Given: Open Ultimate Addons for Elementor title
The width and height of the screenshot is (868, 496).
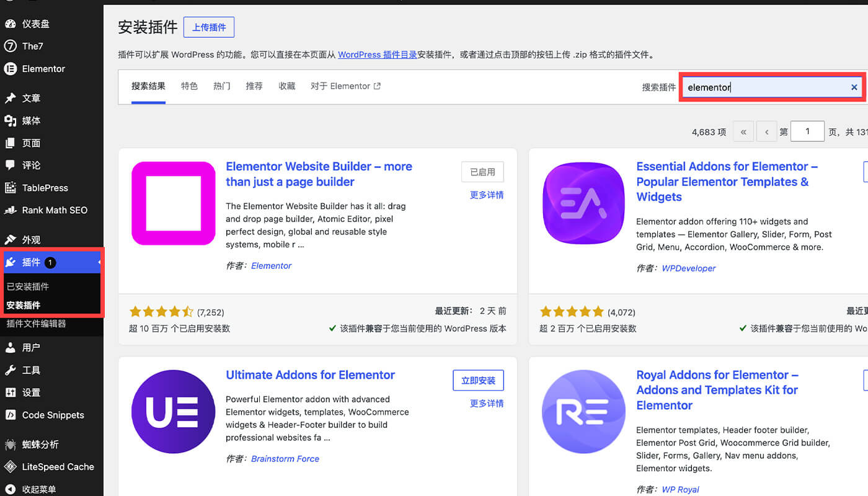Looking at the screenshot, I should coord(310,375).
